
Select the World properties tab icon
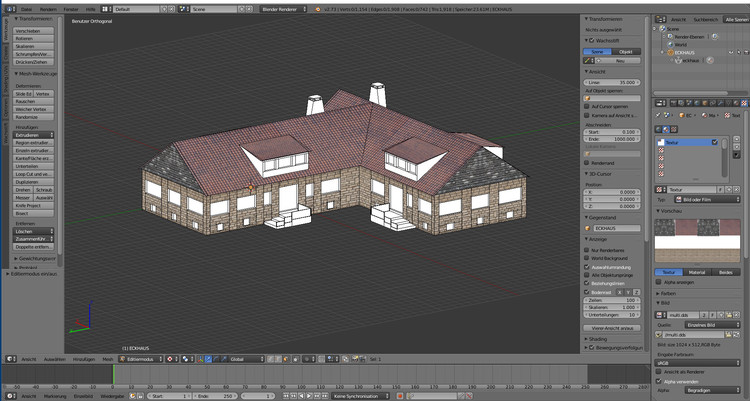point(697,103)
